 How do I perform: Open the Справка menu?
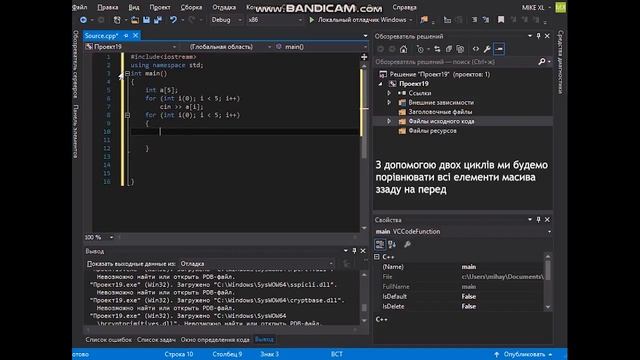coord(404,7)
